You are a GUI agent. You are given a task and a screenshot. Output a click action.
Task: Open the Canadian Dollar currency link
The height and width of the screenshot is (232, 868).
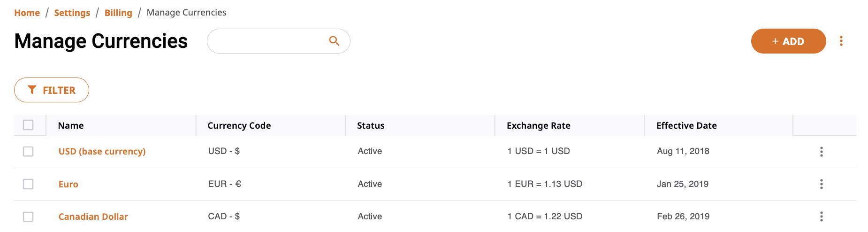(x=93, y=217)
